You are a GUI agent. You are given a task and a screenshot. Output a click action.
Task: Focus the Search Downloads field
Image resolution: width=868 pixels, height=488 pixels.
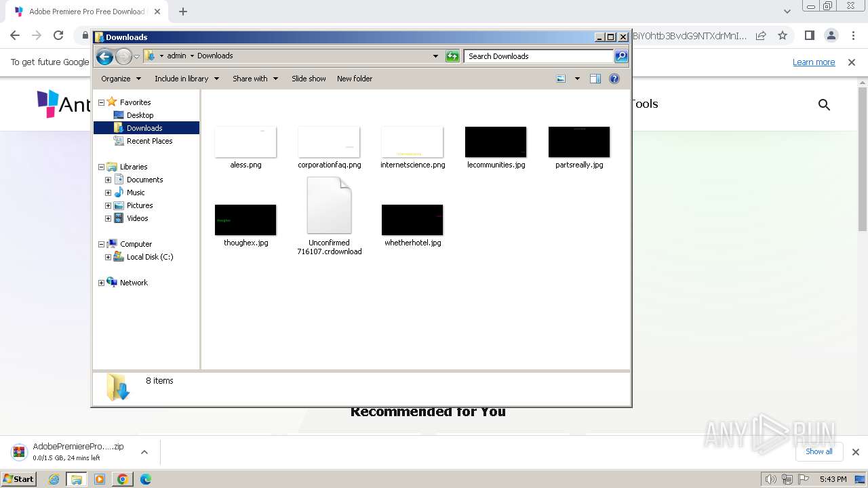pos(538,56)
